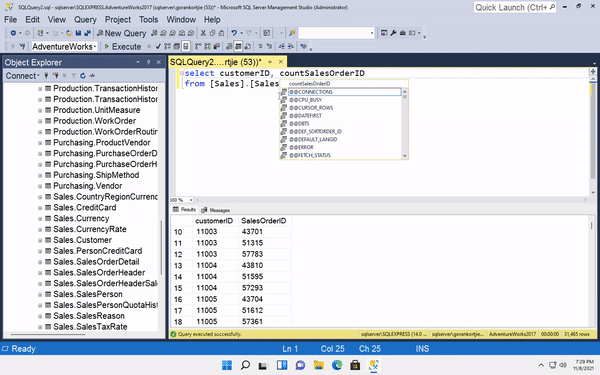Toggle Include Client Statistics
The width and height of the screenshot is (600, 375).
pyautogui.click(x=217, y=46)
